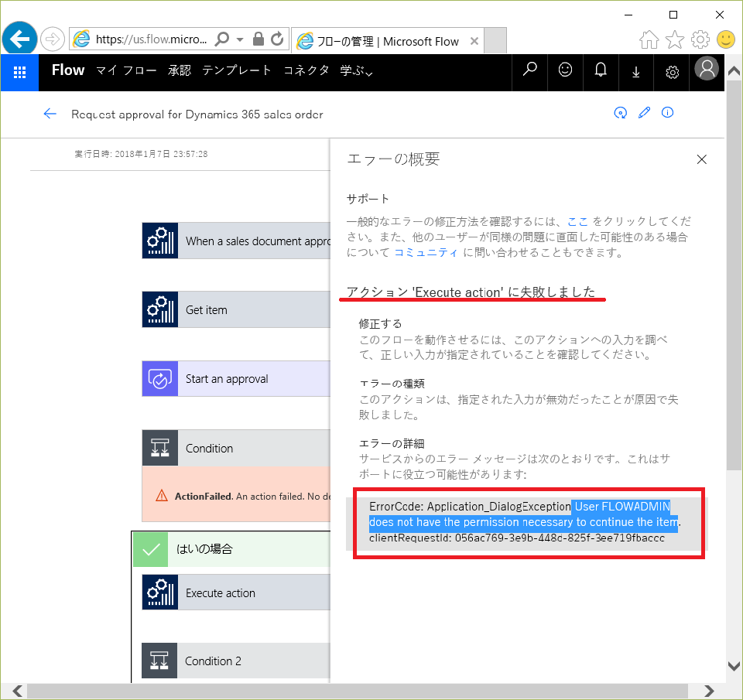Click the horizontal scrollbar right arrow
743x700 pixels.
[708, 691]
